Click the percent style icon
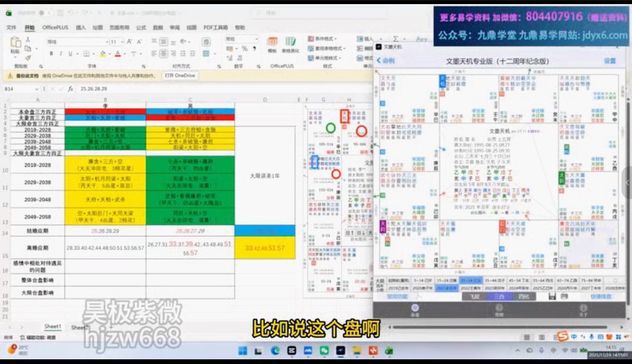Image resolution: width=632 pixels, height=364 pixels. coord(245,49)
